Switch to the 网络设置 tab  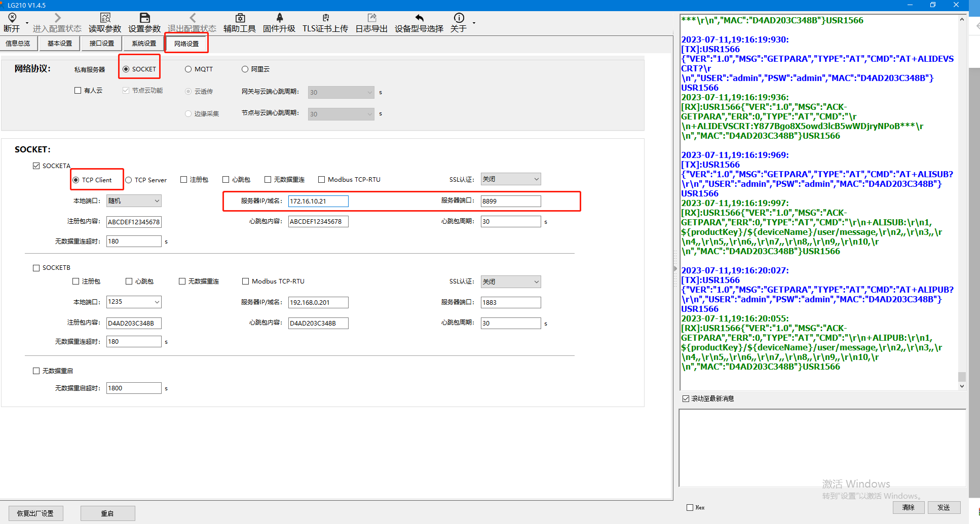click(x=186, y=44)
